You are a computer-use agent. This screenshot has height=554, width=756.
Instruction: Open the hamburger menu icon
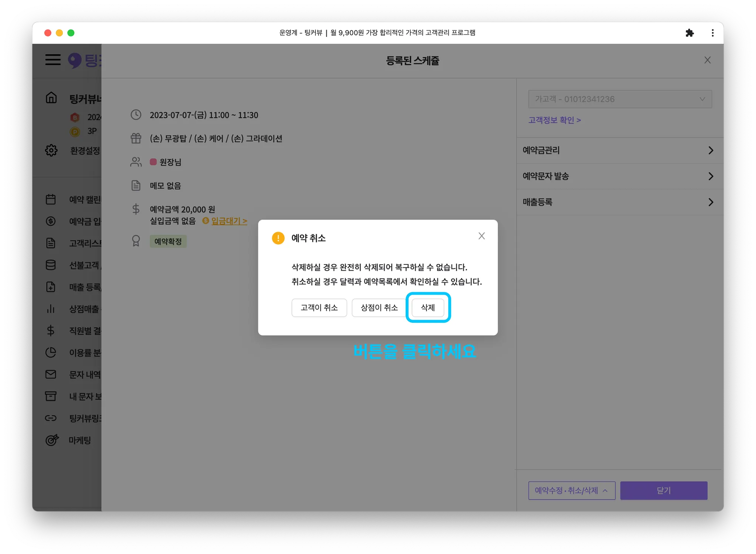click(53, 60)
